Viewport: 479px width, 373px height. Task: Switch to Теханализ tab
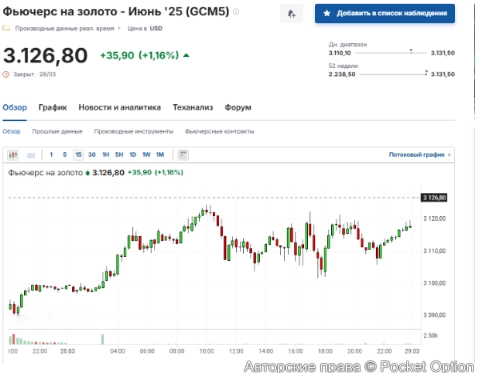(x=193, y=107)
